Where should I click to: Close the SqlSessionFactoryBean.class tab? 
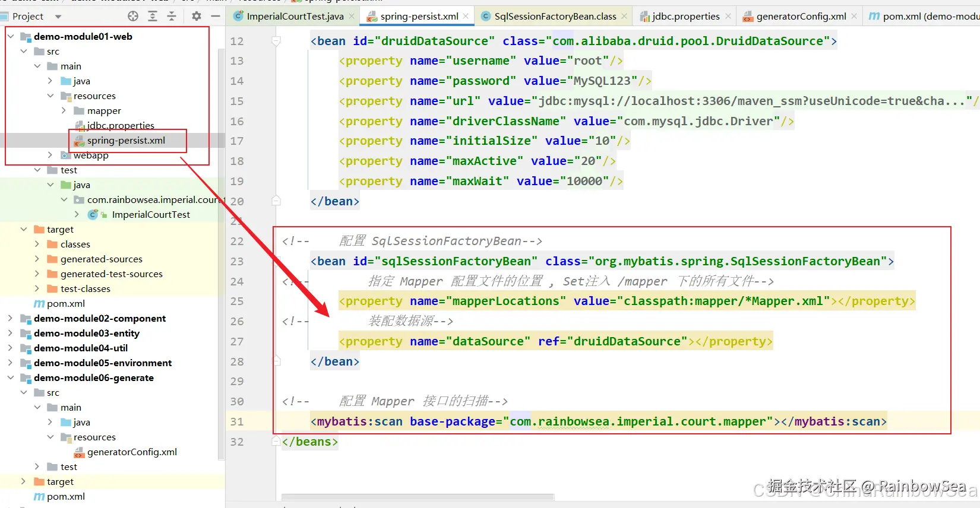pos(624,16)
